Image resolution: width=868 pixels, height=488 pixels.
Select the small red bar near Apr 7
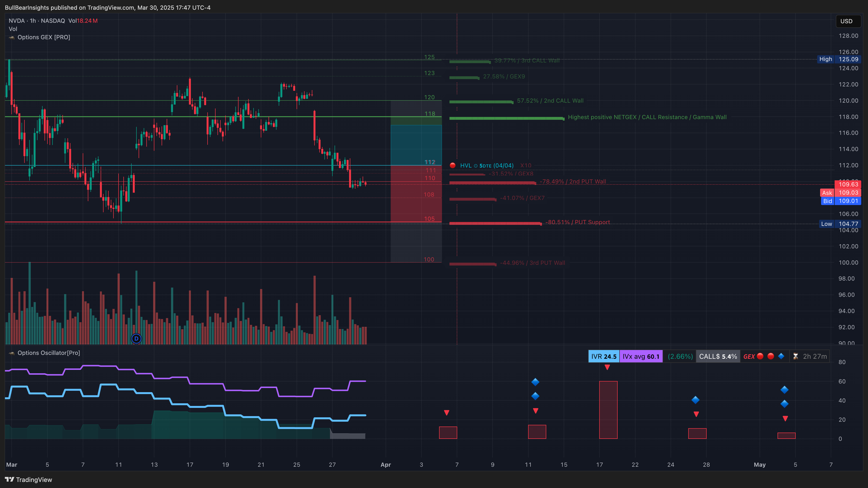[448, 433]
